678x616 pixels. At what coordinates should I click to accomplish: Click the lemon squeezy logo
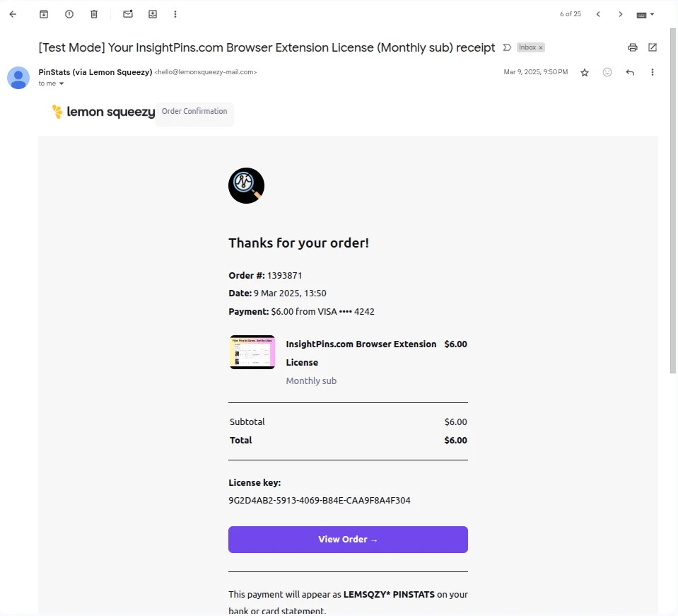click(x=103, y=112)
